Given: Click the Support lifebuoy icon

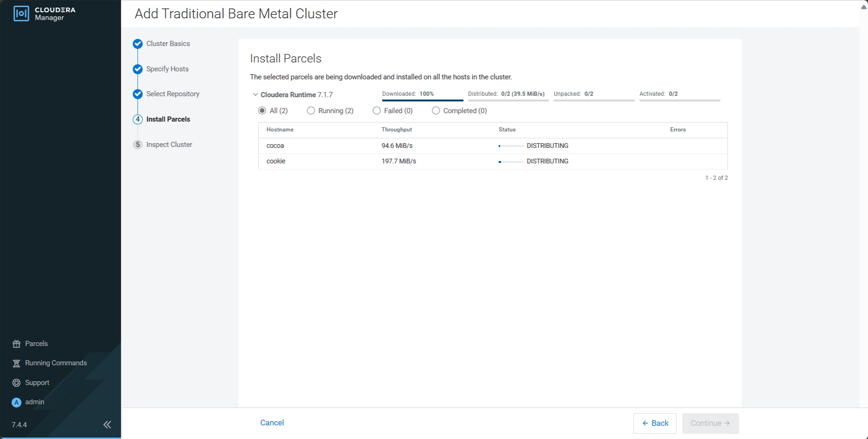Looking at the screenshot, I should tap(16, 383).
